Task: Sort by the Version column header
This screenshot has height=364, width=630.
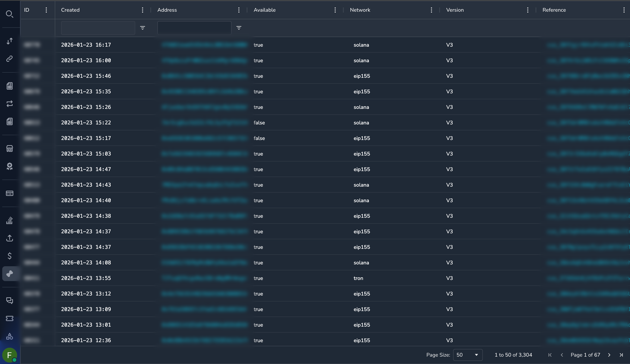Action: tap(455, 10)
